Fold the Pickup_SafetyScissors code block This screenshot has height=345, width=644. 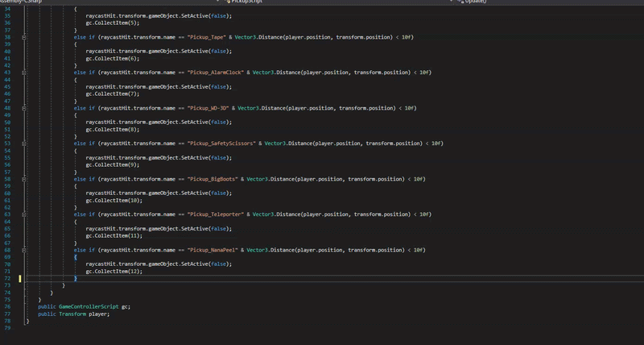[x=24, y=143]
